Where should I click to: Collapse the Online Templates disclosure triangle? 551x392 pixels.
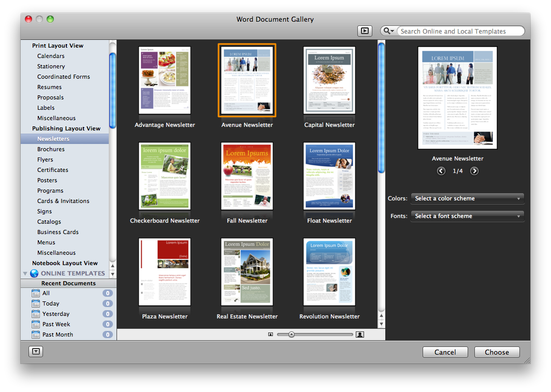tap(25, 273)
